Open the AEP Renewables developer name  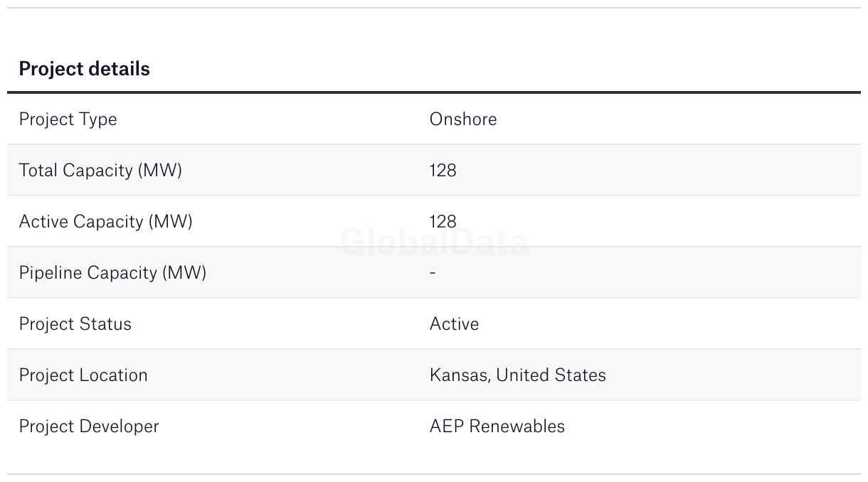click(x=497, y=427)
